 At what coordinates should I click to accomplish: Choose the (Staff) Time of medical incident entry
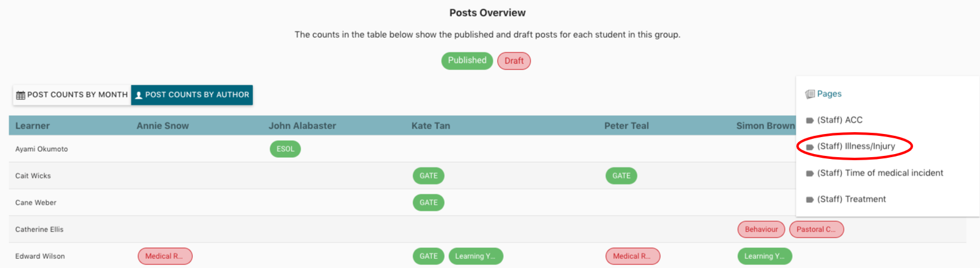tap(880, 173)
